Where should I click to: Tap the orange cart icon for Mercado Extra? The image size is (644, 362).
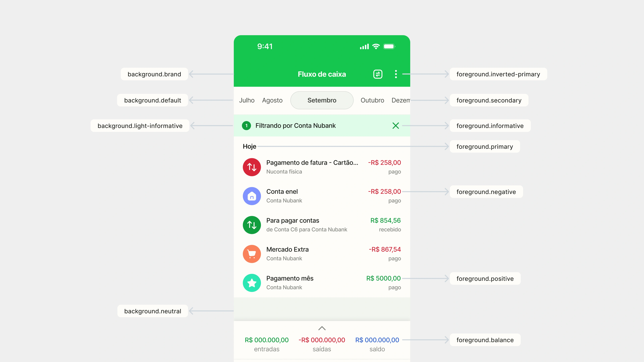(x=252, y=254)
